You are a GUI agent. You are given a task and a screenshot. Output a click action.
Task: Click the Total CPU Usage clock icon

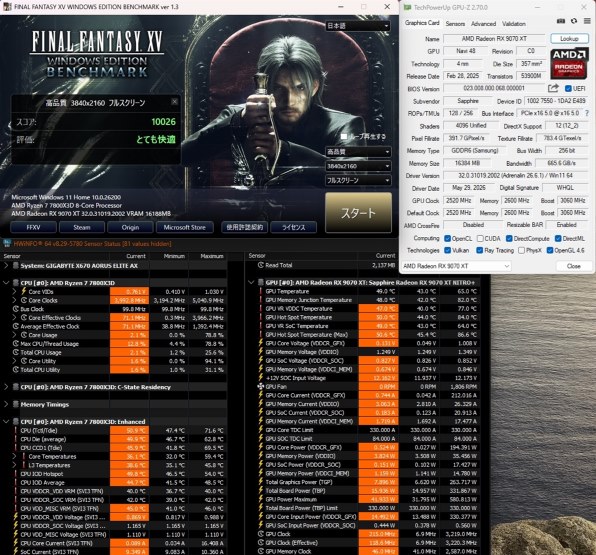click(16, 352)
